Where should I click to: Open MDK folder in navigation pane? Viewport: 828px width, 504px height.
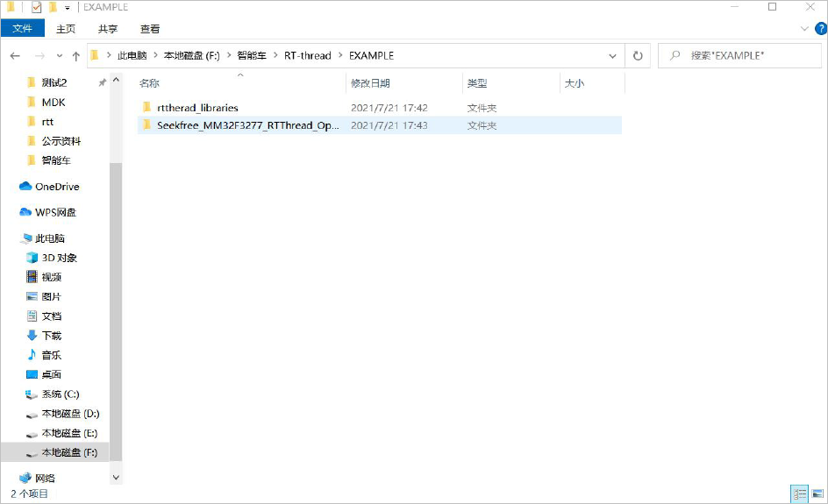tap(54, 103)
